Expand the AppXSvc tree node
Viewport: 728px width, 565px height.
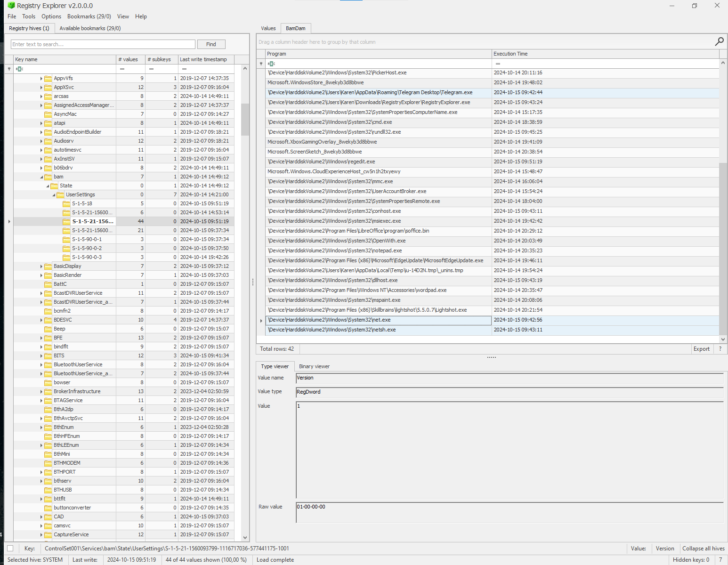(41, 88)
